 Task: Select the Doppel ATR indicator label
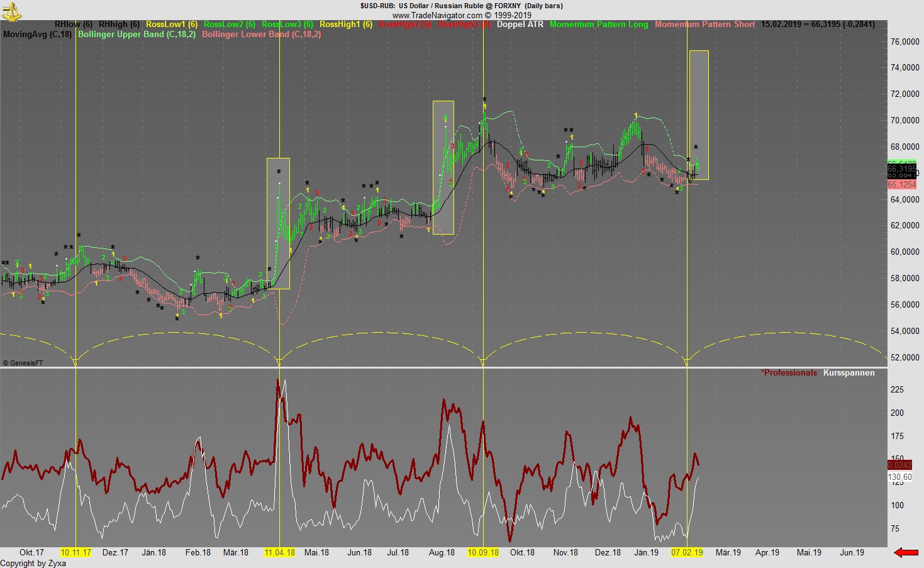[x=520, y=25]
